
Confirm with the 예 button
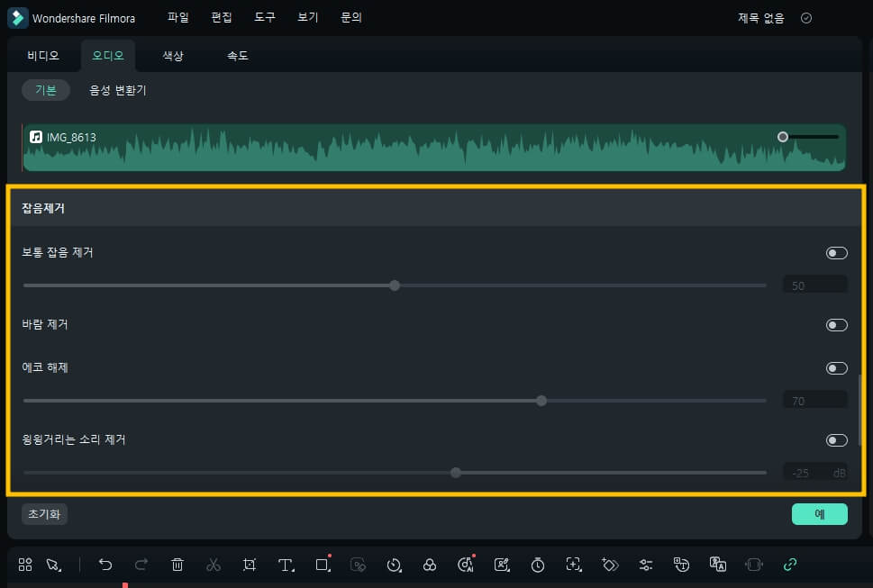click(x=820, y=514)
